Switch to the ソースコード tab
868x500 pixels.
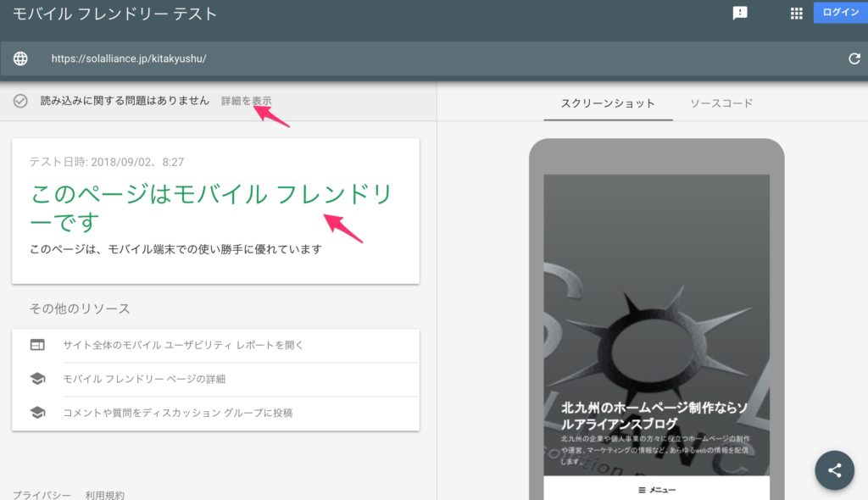click(721, 103)
